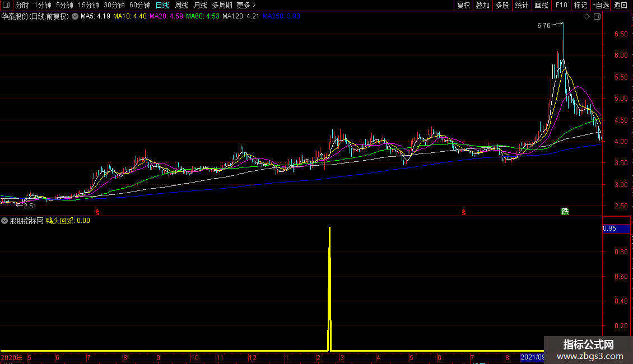Toggle the side panel icon in chart corner
This screenshot has height=364, width=633.
coord(597,17)
